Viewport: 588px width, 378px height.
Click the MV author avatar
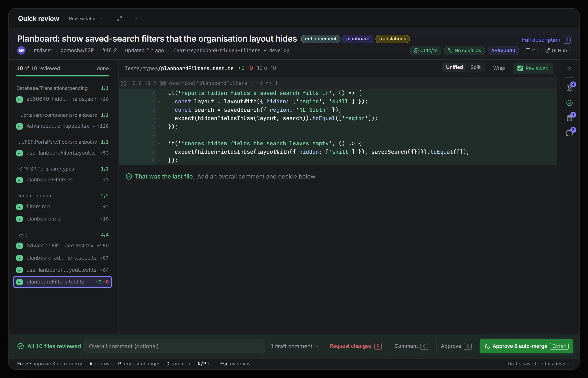click(x=21, y=50)
